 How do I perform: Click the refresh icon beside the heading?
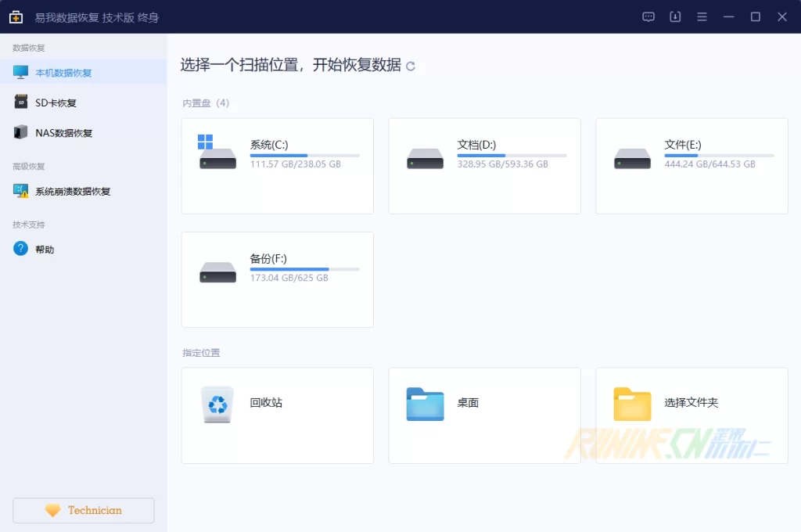point(411,66)
